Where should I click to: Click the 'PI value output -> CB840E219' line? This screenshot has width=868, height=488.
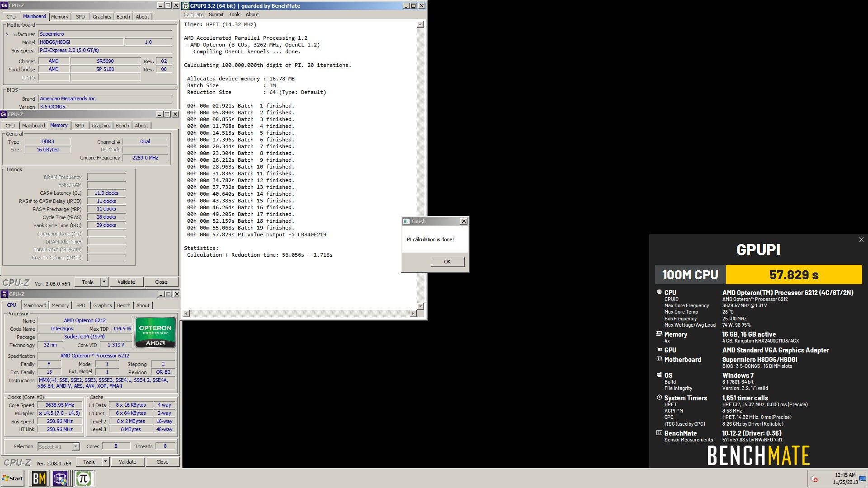256,235
